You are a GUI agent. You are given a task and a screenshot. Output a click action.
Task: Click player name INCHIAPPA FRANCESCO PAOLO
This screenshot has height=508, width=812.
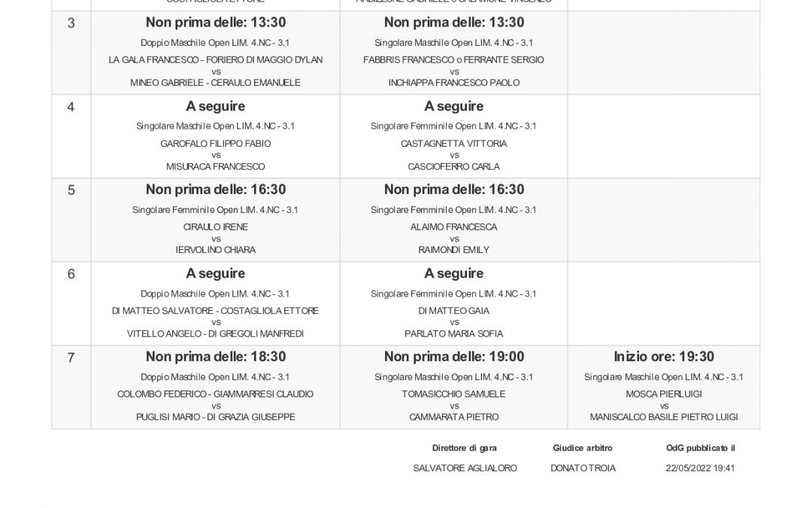click(x=454, y=83)
